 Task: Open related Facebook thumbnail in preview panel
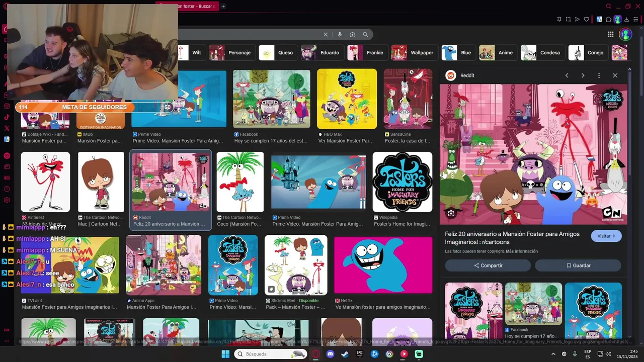click(533, 304)
